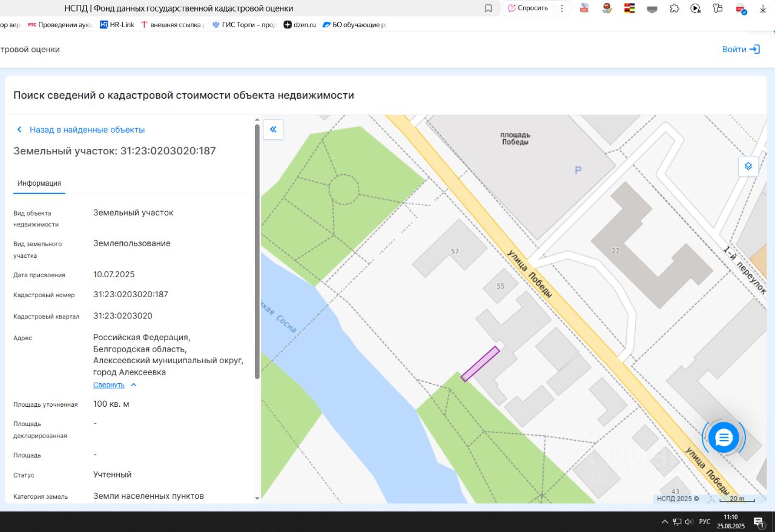
Task: Click the status value Учтенный
Action: click(113, 475)
